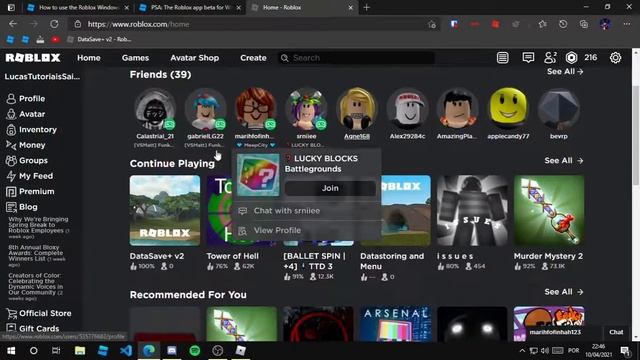
Task: Open Money in the sidebar
Action: pos(26,145)
